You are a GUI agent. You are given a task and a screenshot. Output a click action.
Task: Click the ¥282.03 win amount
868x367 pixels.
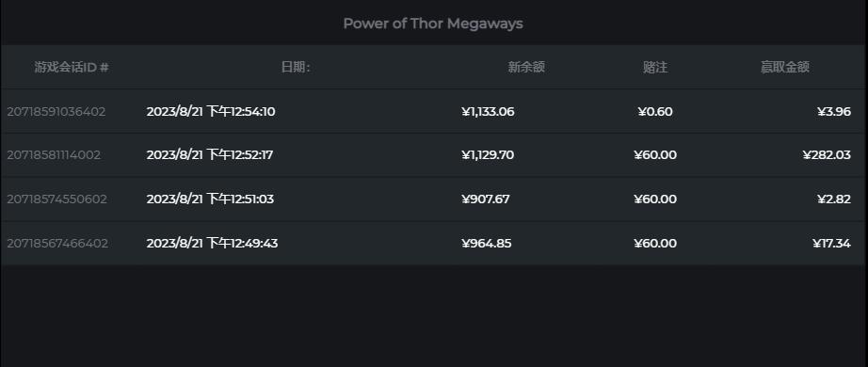point(827,154)
